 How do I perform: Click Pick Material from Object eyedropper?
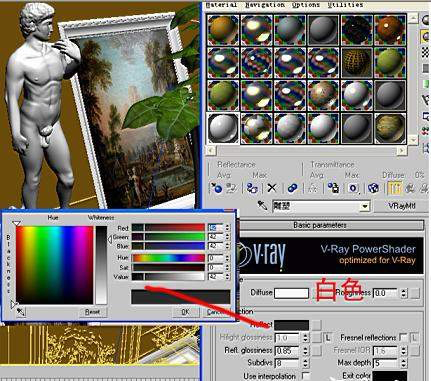point(262,206)
